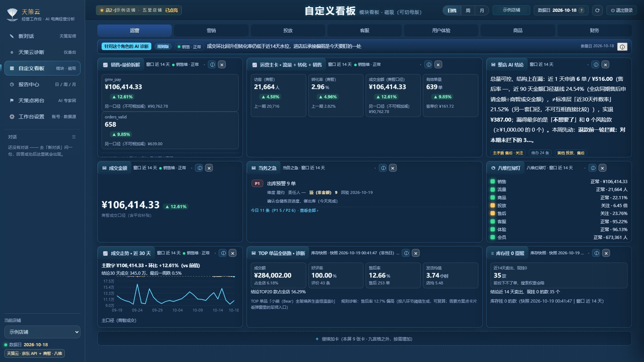
Task: Switch period toggle to 月
Action: coord(482,10)
